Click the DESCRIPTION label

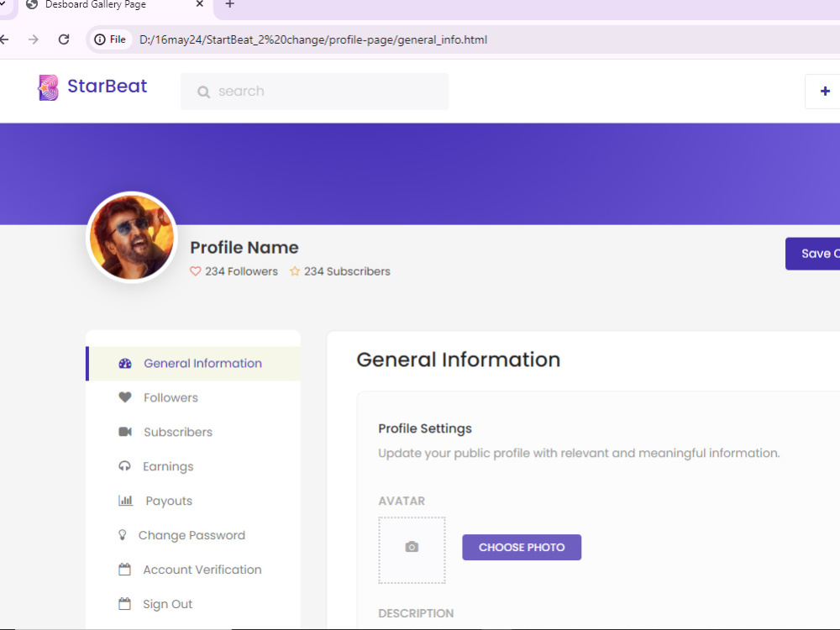point(417,613)
